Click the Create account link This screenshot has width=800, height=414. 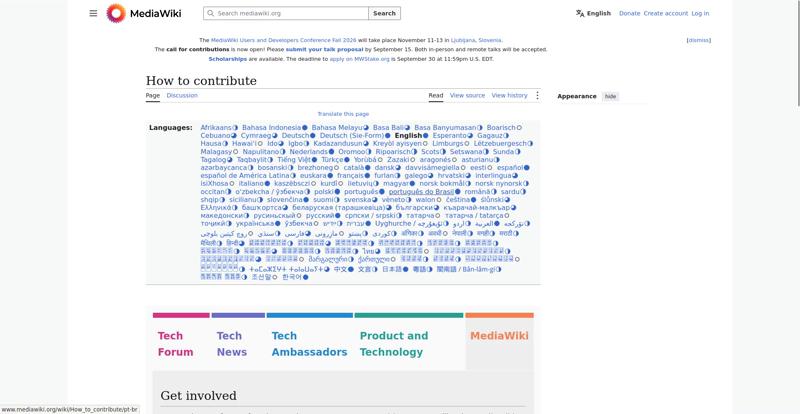pyautogui.click(x=666, y=13)
